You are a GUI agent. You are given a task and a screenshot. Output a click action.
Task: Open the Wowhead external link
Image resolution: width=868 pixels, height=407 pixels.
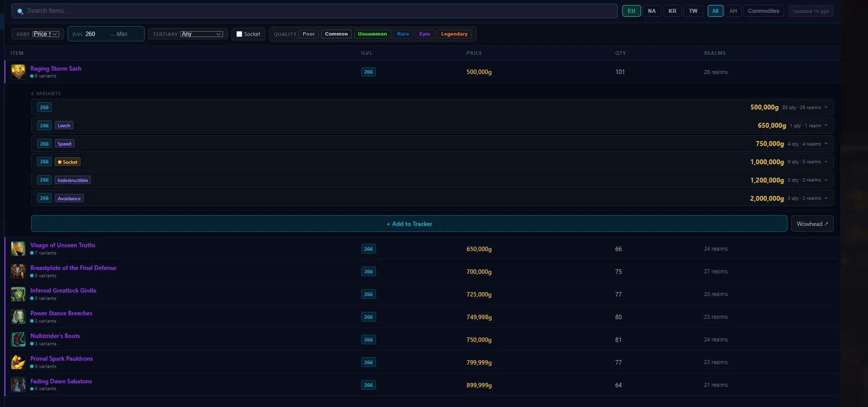click(812, 223)
